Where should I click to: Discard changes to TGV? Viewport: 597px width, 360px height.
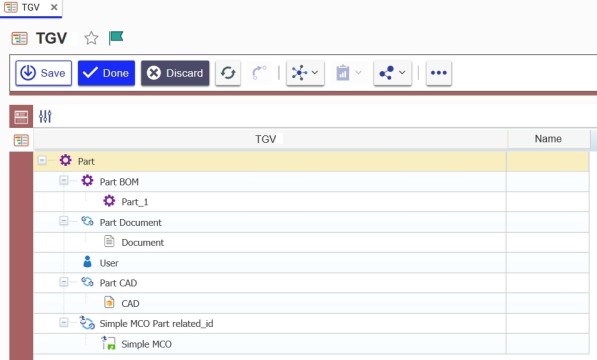click(175, 73)
